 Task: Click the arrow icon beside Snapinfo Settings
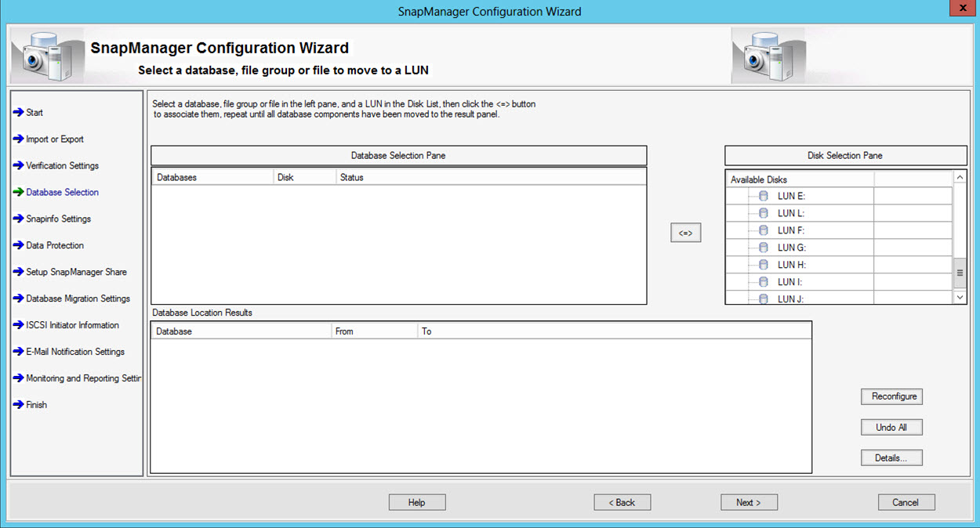[x=18, y=219]
